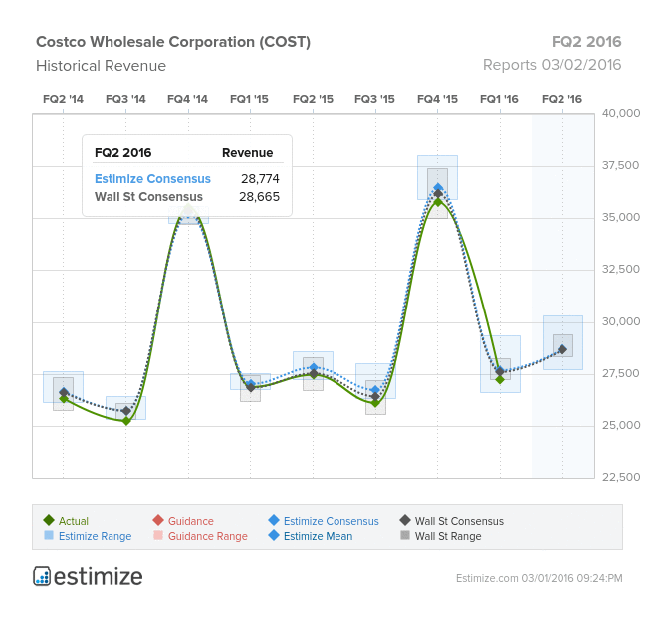Image resolution: width=672 pixels, height=617 pixels.
Task: Click the Estimize Range light blue square
Action: pos(49,535)
